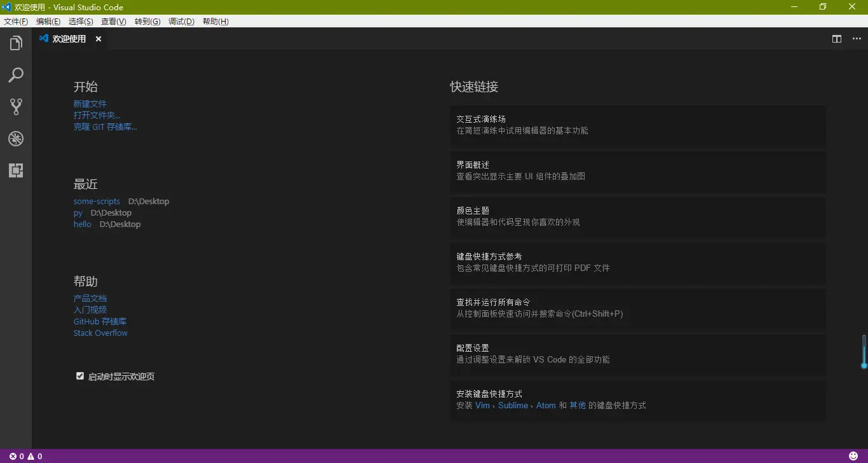The image size is (868, 463).
Task: Open the 调试(D) menu
Action: point(181,21)
